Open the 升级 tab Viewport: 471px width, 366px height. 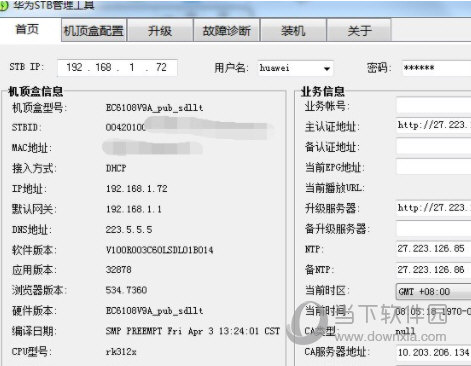click(x=160, y=31)
